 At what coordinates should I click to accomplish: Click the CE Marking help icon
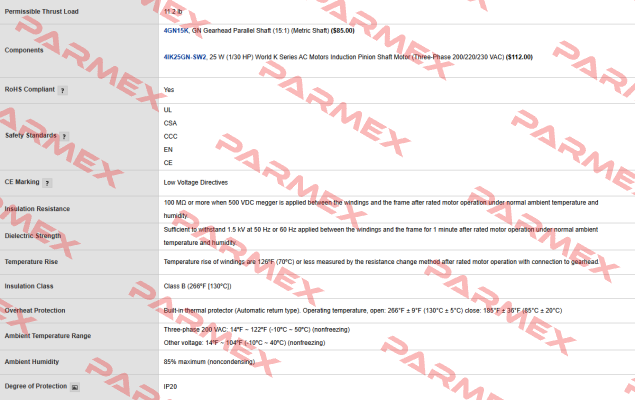coord(47,183)
